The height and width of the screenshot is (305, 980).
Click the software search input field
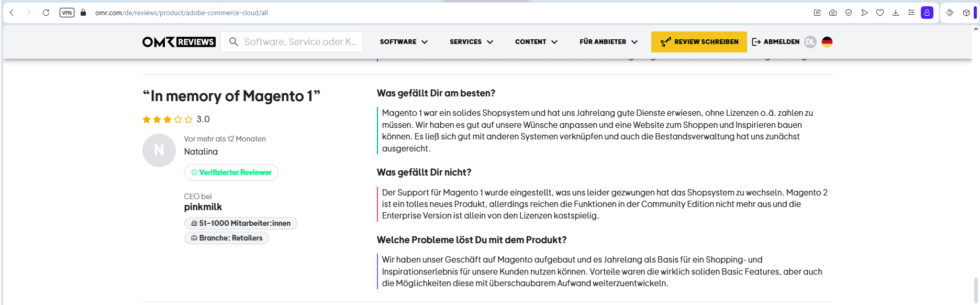300,42
